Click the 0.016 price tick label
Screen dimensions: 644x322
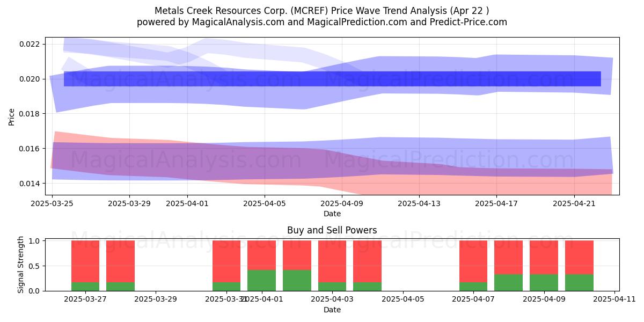click(x=30, y=149)
